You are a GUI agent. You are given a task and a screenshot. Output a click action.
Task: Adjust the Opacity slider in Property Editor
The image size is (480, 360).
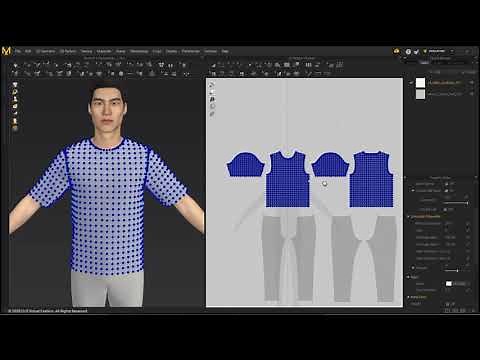tap(456, 270)
